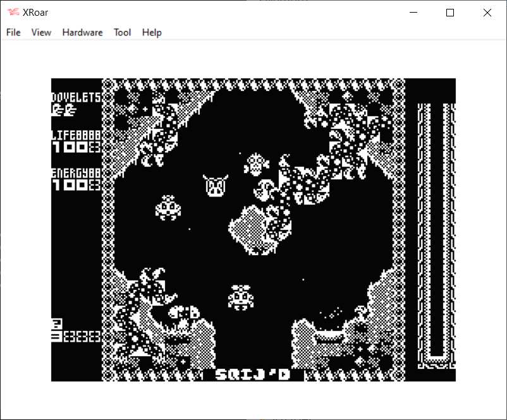
Task: Click the XRoar icon in the title bar
Action: click(x=13, y=13)
